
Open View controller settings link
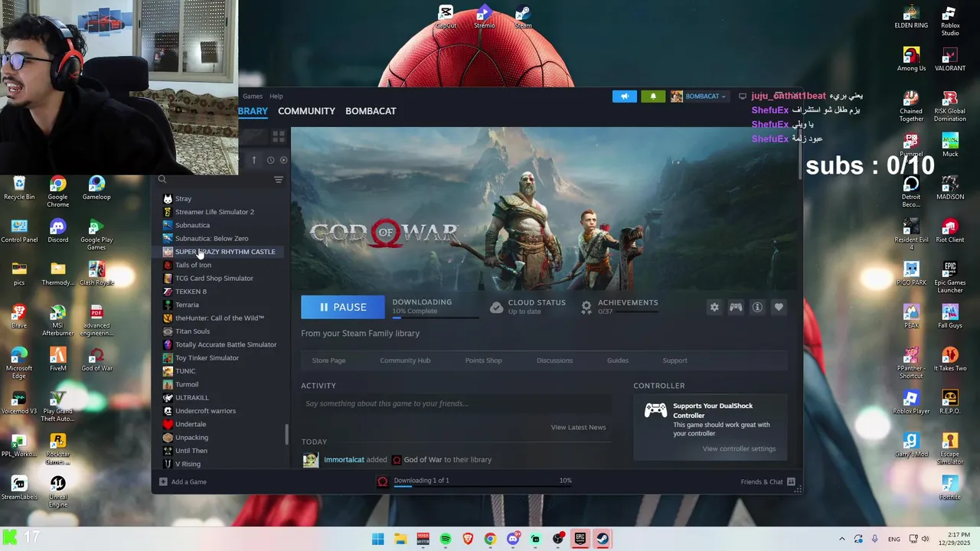pyautogui.click(x=739, y=448)
